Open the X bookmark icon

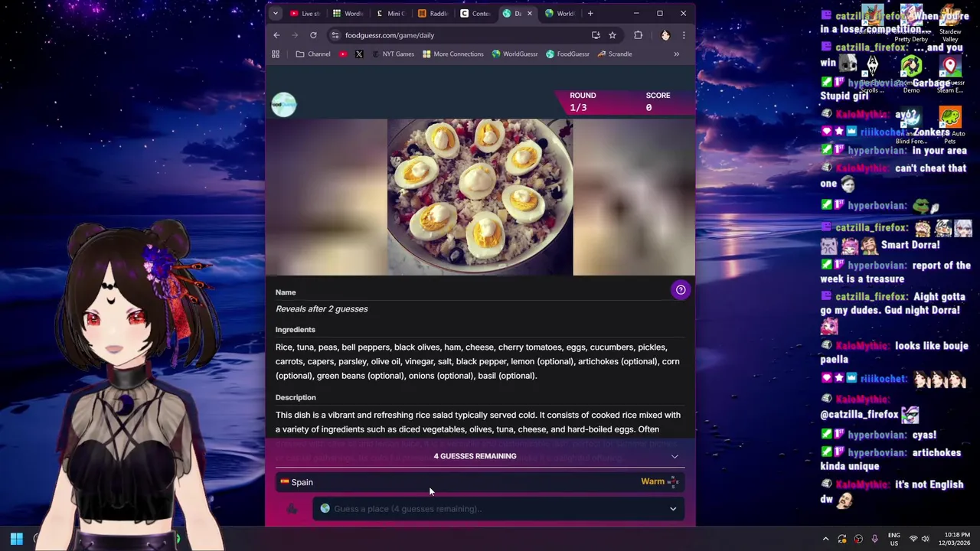[359, 54]
